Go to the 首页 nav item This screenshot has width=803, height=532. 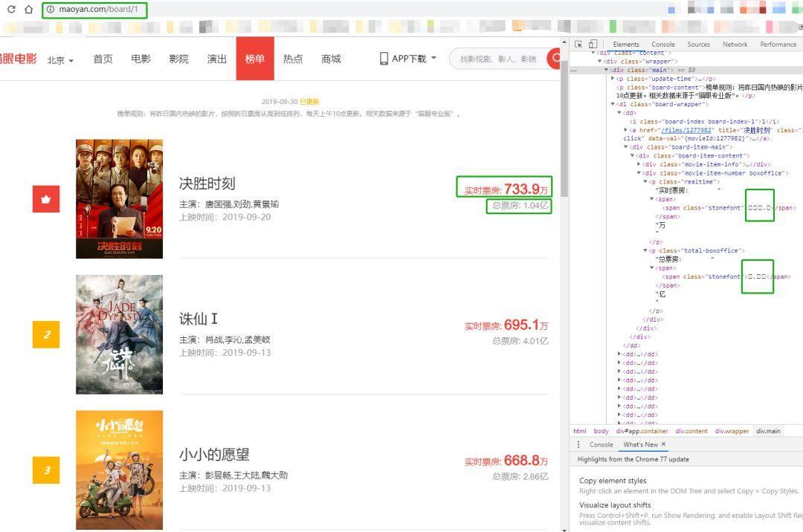click(x=103, y=59)
